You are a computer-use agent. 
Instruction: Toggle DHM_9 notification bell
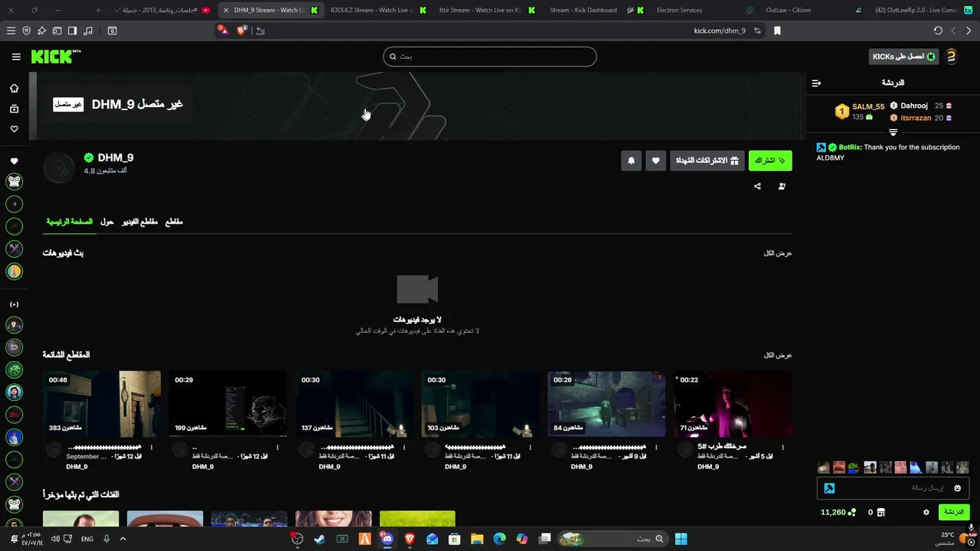(631, 161)
